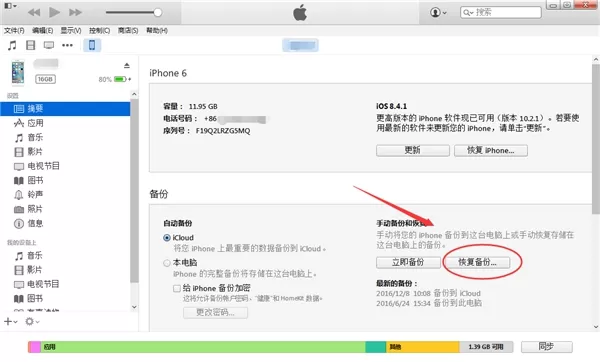Open the add (+) dropdown
This screenshot has height=362, width=600.
(10, 322)
